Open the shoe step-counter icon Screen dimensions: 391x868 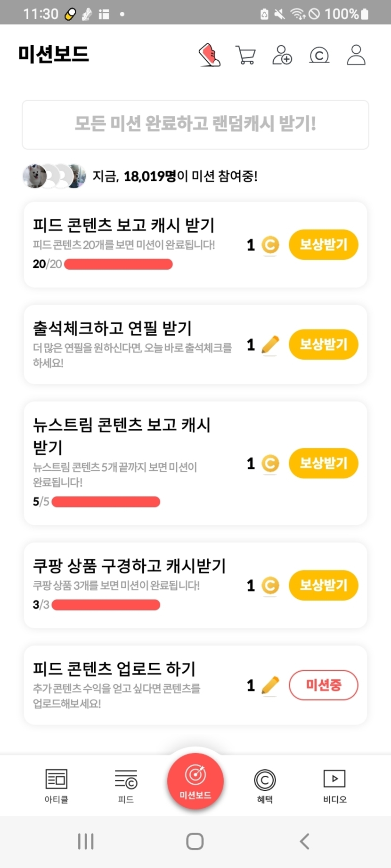click(x=210, y=55)
